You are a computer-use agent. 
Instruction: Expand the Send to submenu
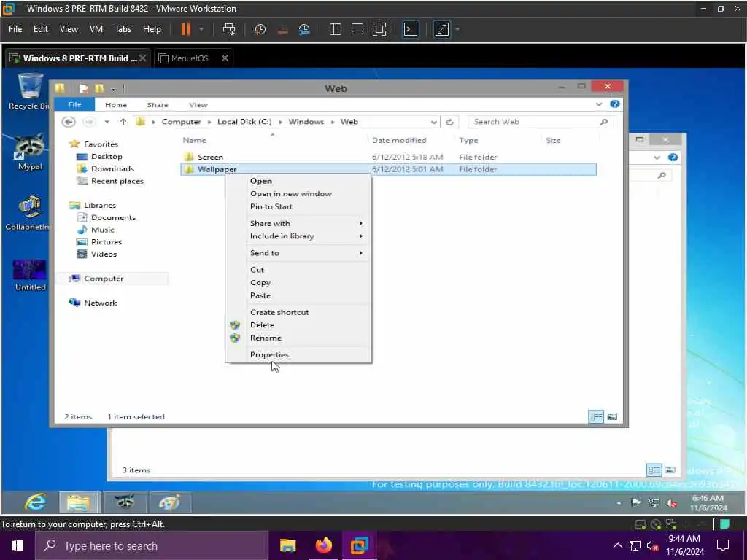pyautogui.click(x=298, y=253)
